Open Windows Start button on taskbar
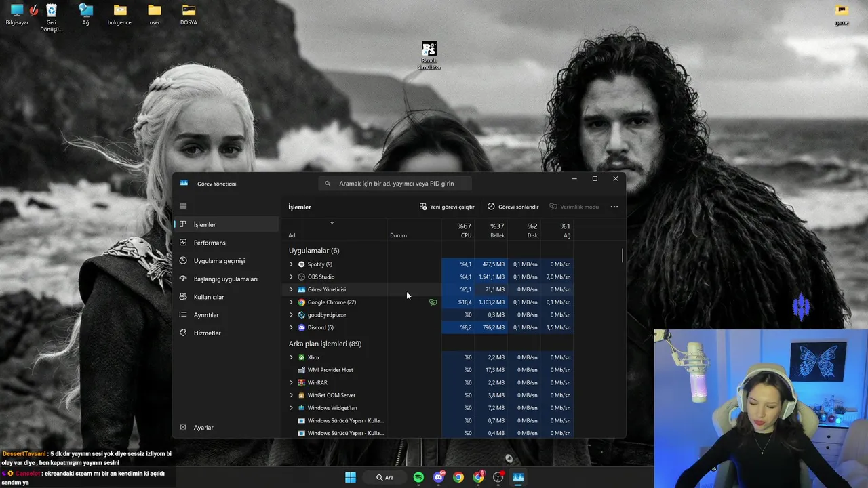 pyautogui.click(x=351, y=477)
